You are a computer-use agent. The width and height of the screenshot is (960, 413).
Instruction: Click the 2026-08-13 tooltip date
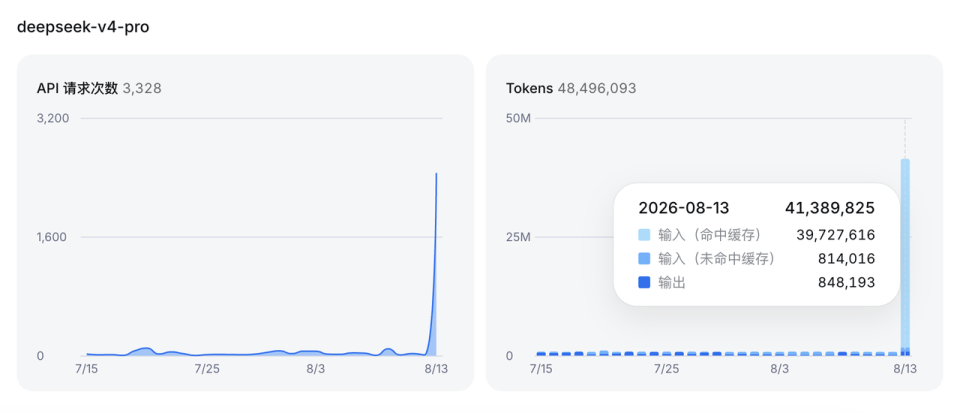pos(684,208)
